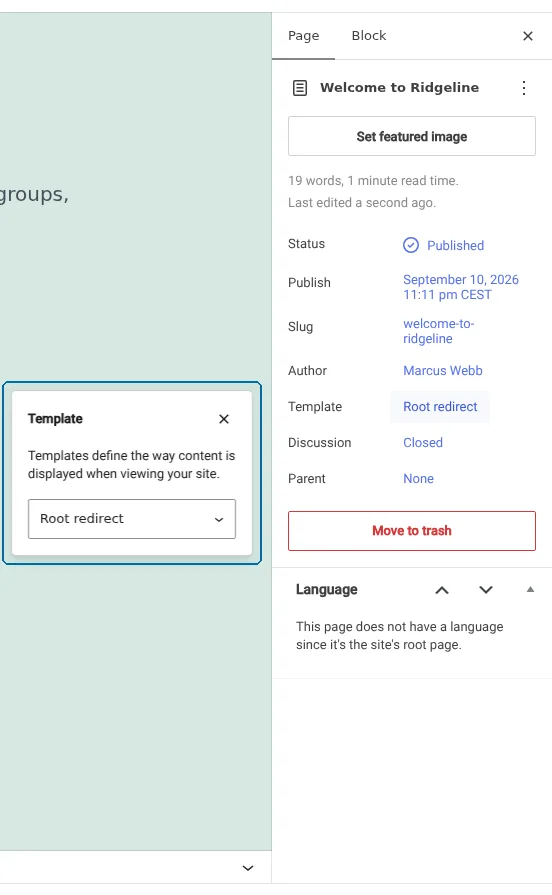Click the Publish label
Image resolution: width=552 pixels, height=895 pixels.
pyautogui.click(x=309, y=283)
